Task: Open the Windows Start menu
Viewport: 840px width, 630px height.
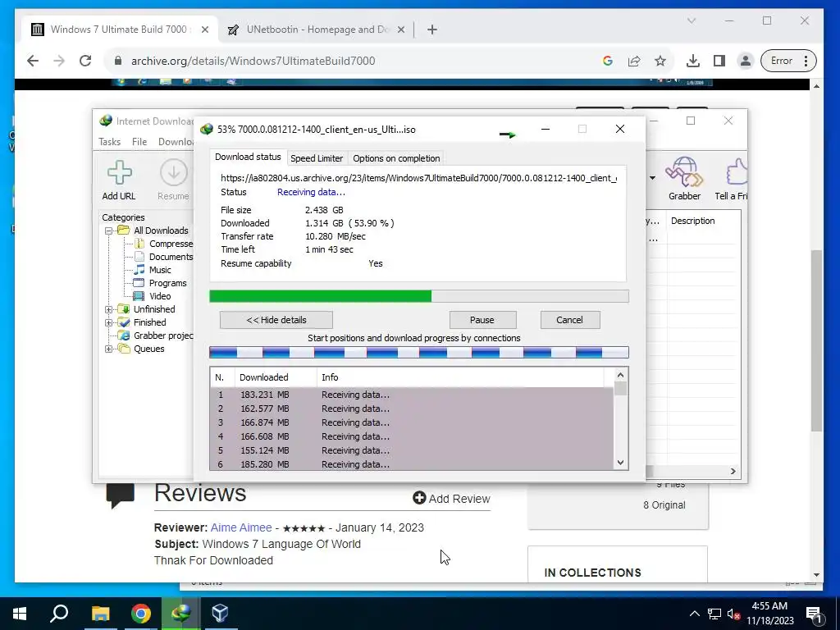Action: point(20,613)
